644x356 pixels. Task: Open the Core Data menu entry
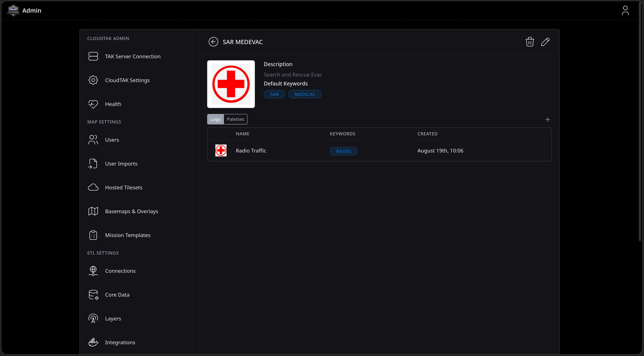click(139, 295)
